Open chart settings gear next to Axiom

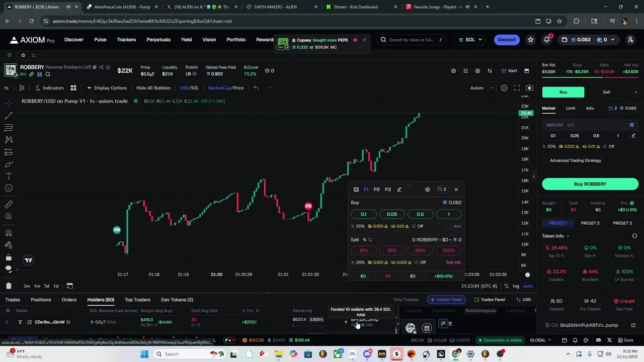pyautogui.click(x=504, y=88)
